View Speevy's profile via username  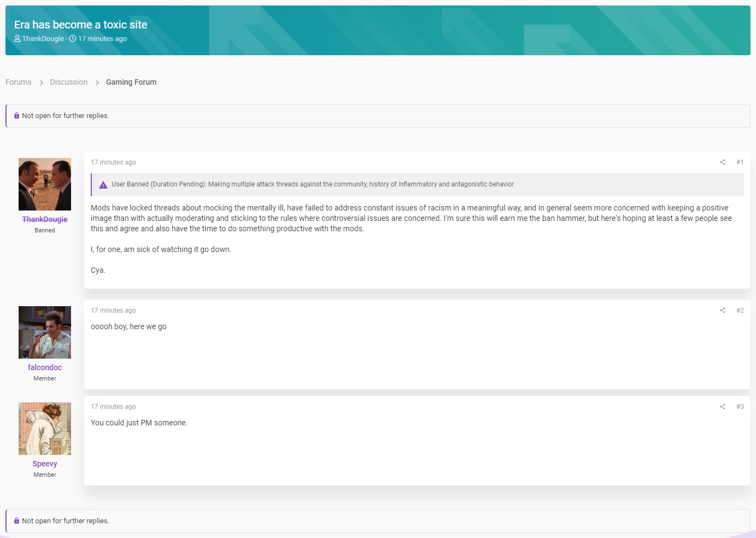point(45,464)
